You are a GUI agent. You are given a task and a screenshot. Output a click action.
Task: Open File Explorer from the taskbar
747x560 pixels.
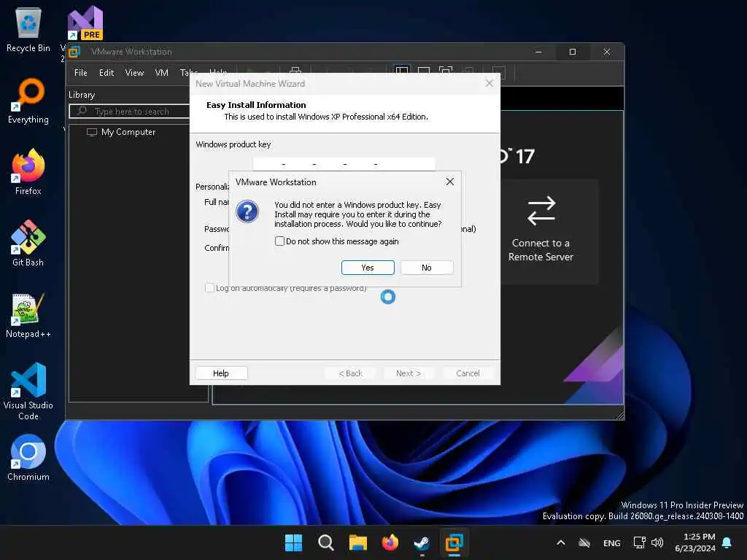pos(357,542)
